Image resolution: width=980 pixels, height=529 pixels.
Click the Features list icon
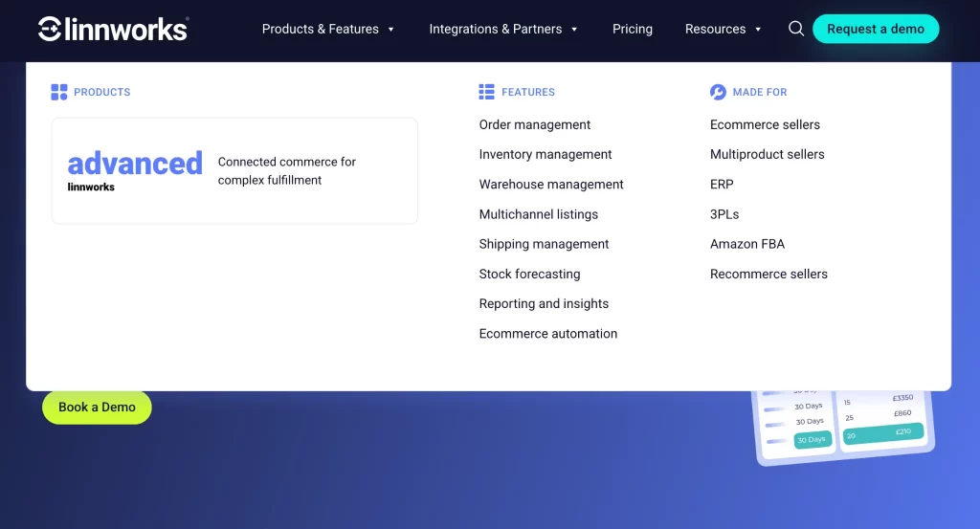click(x=486, y=92)
